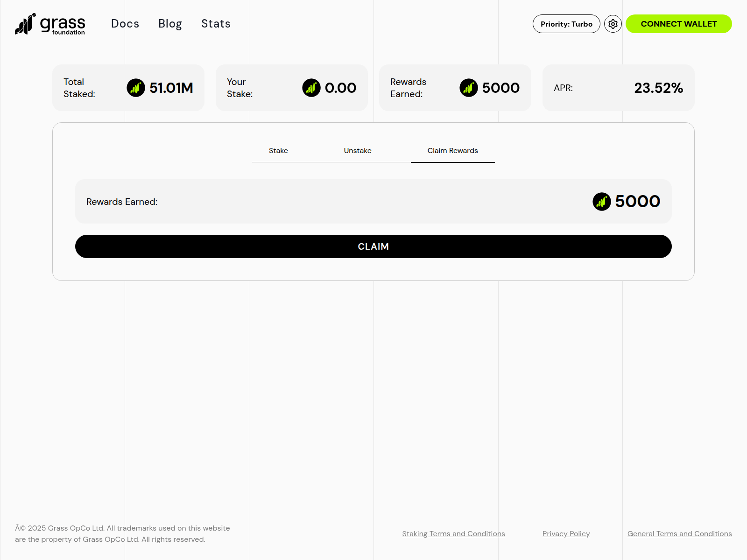Click the 23.52% APR value

point(658,88)
